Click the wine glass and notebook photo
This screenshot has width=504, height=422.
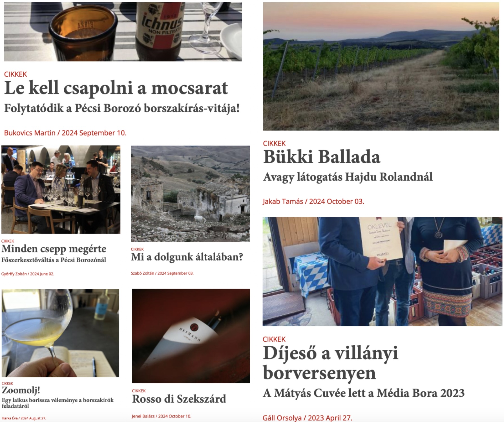point(60,333)
